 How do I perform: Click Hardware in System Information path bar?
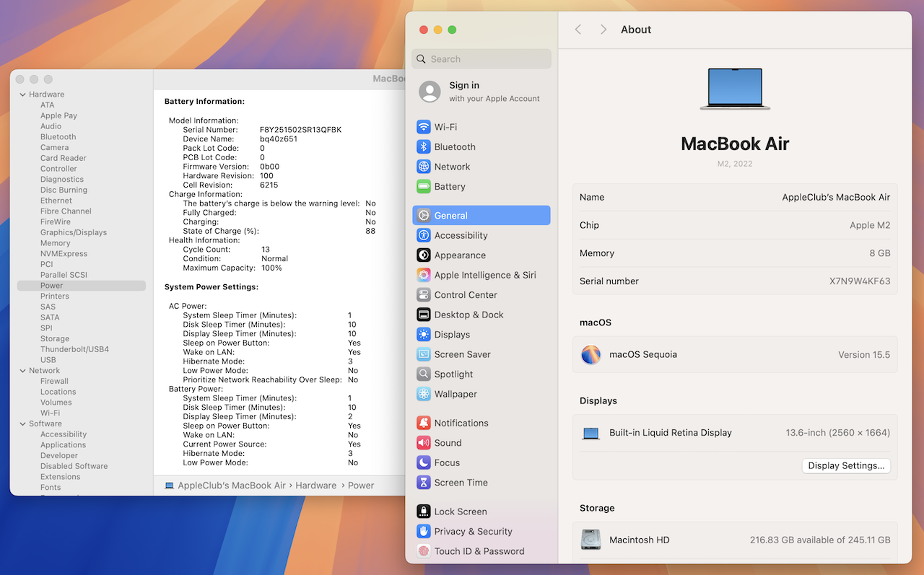pyautogui.click(x=316, y=486)
